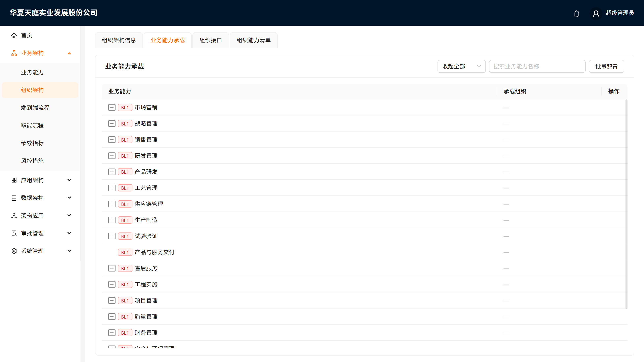Expand the 市场营销 row
The height and width of the screenshot is (362, 644).
(x=112, y=107)
